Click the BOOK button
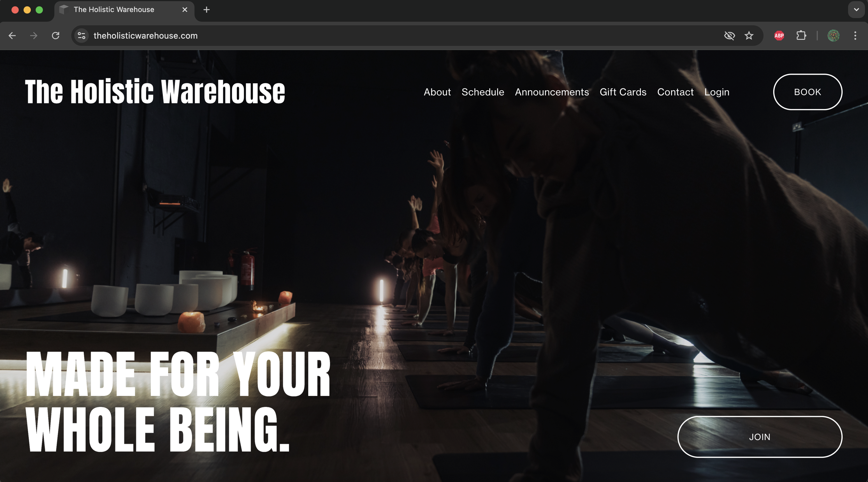This screenshot has width=868, height=482. point(808,92)
